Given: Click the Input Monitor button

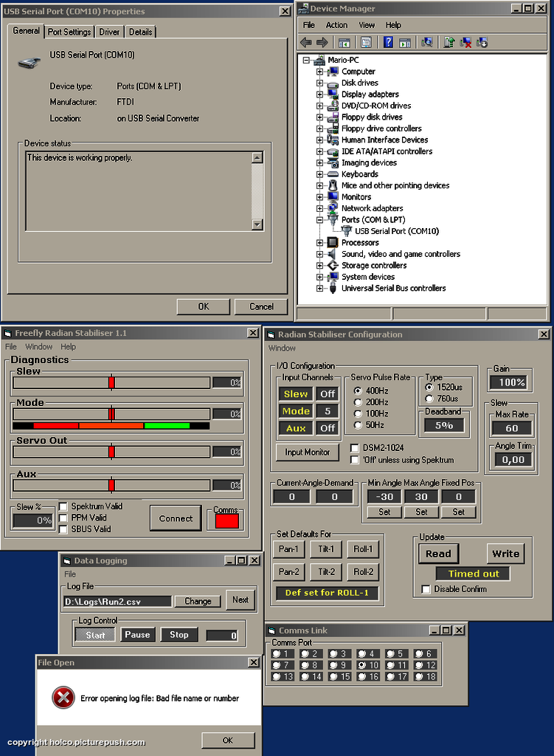Looking at the screenshot, I should (308, 453).
